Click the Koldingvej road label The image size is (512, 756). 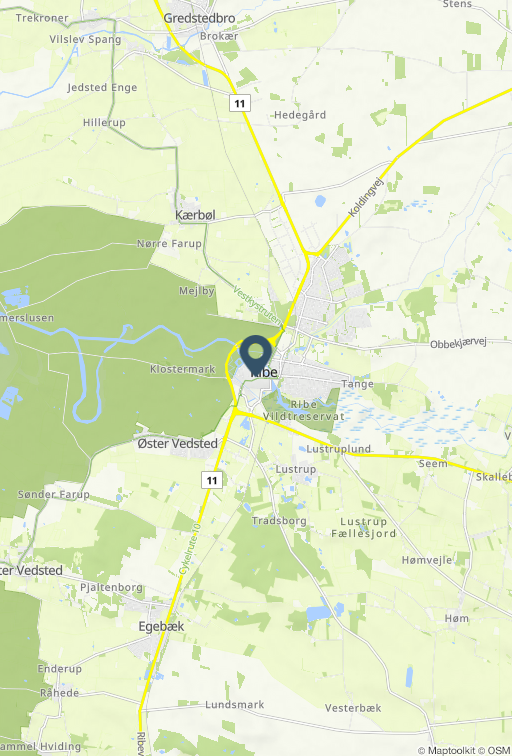click(x=365, y=197)
